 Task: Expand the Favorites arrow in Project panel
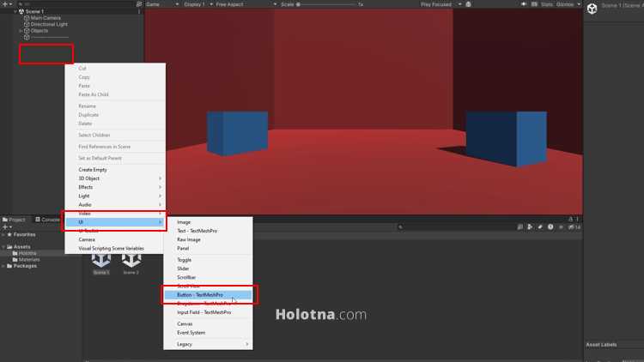tap(3, 235)
